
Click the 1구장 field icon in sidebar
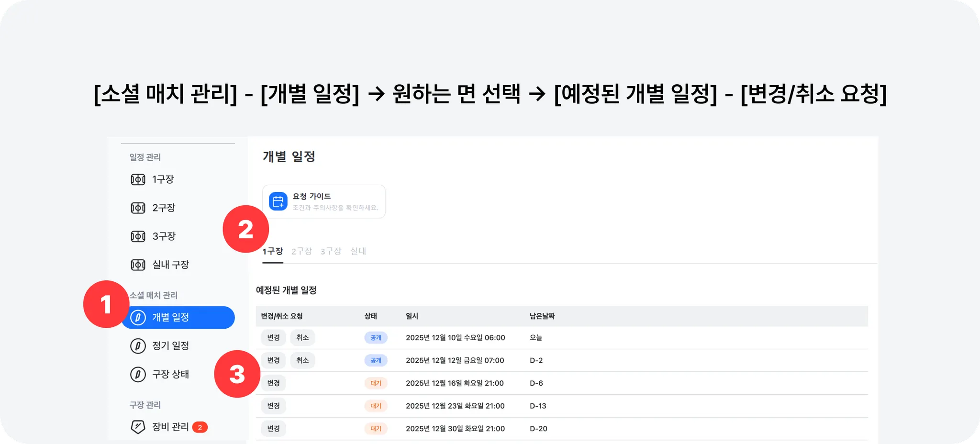[x=138, y=179]
